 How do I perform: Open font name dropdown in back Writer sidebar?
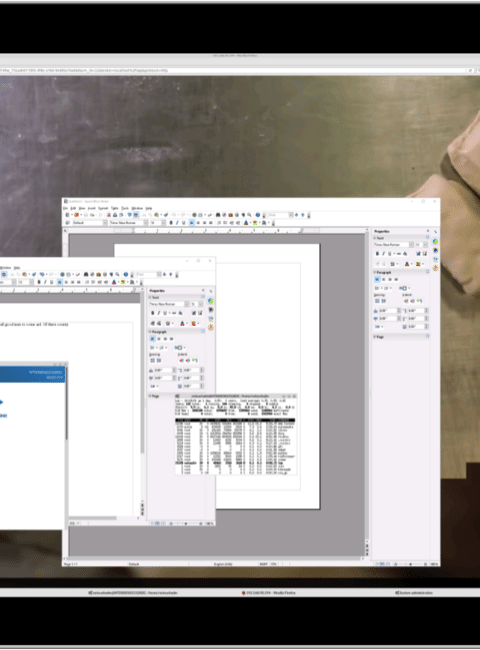click(411, 245)
